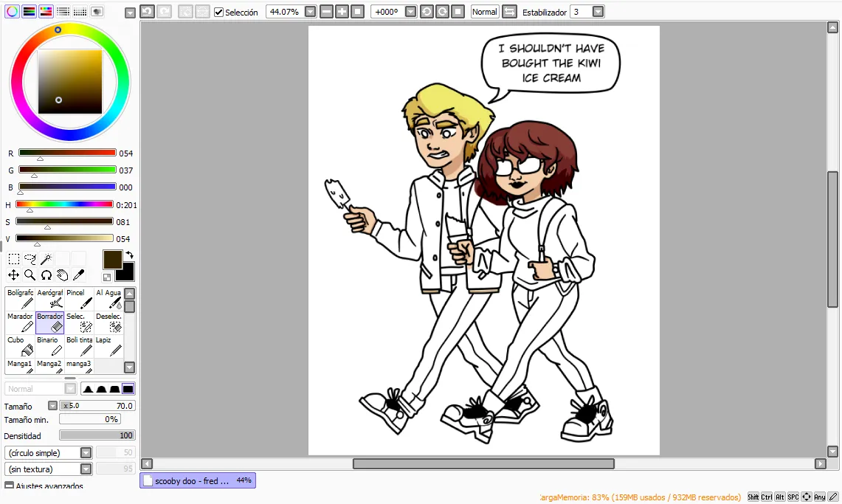
Task: Toggle the color mixer panel icon
Action: [x=63, y=11]
